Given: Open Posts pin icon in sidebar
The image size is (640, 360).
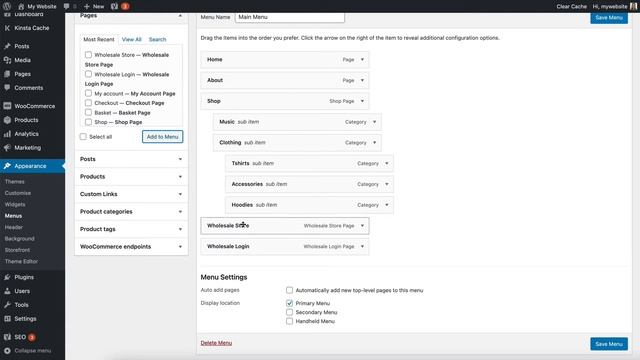Looking at the screenshot, I should [x=7, y=46].
